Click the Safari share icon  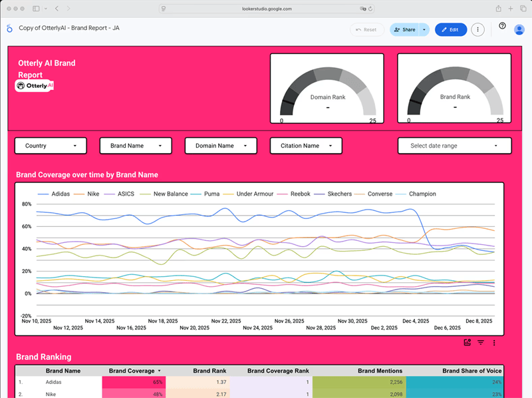click(498, 9)
